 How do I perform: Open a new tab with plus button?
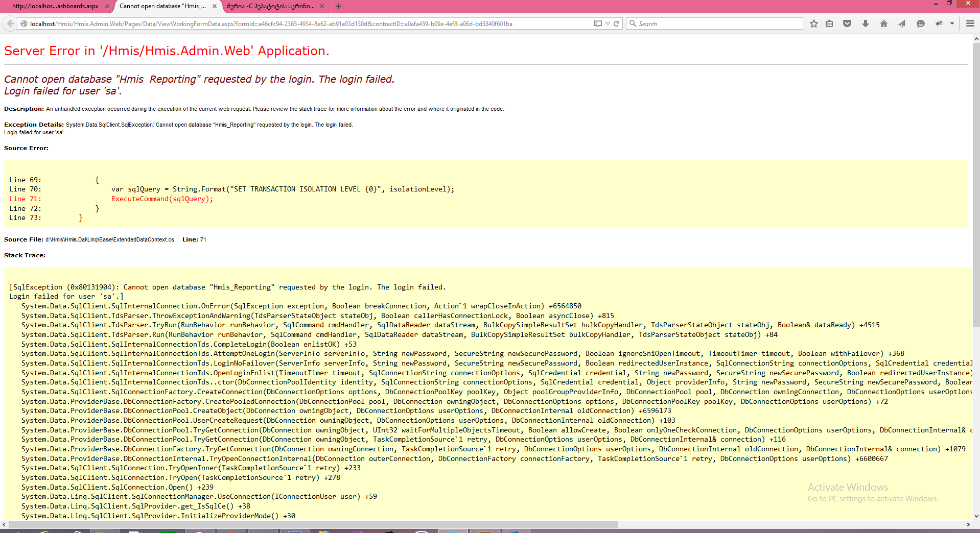point(339,6)
